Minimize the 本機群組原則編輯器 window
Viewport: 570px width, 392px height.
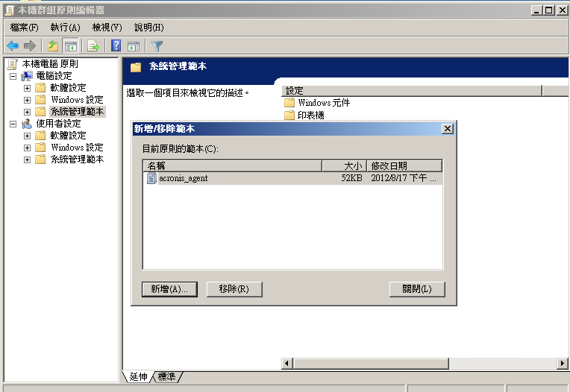click(x=537, y=10)
